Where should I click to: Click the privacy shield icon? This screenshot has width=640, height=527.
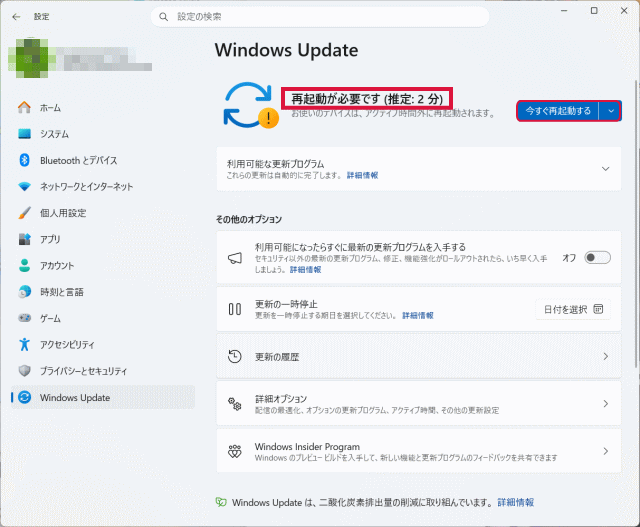click(24, 371)
